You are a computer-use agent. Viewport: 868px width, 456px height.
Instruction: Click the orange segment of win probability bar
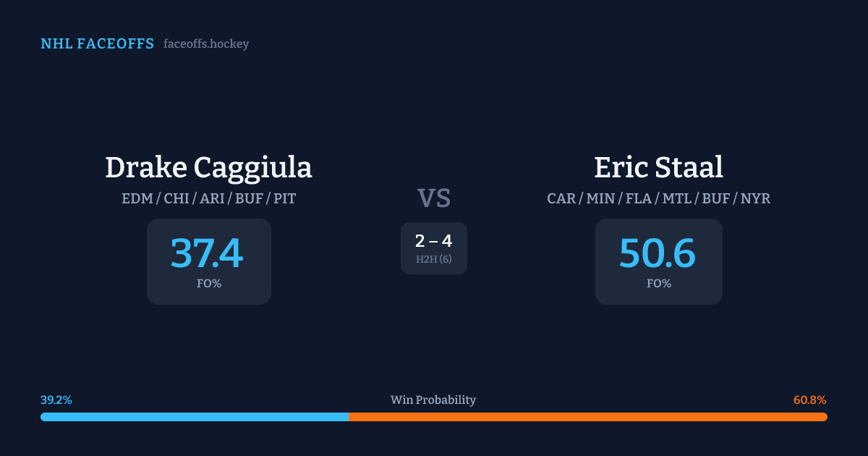point(587,417)
